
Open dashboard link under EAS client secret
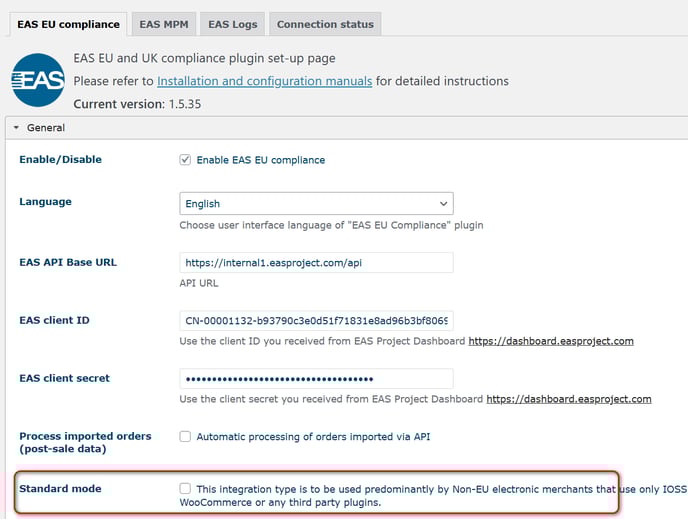(x=569, y=399)
